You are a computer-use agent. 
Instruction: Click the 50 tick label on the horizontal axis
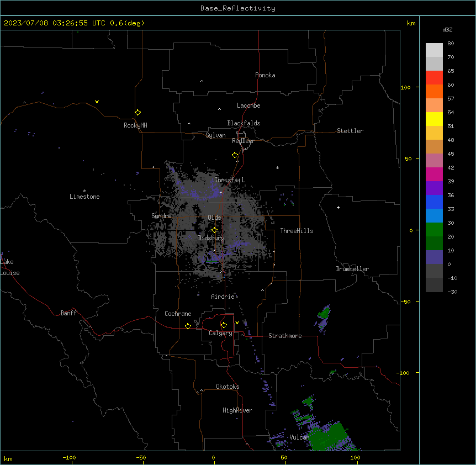coord(284,457)
